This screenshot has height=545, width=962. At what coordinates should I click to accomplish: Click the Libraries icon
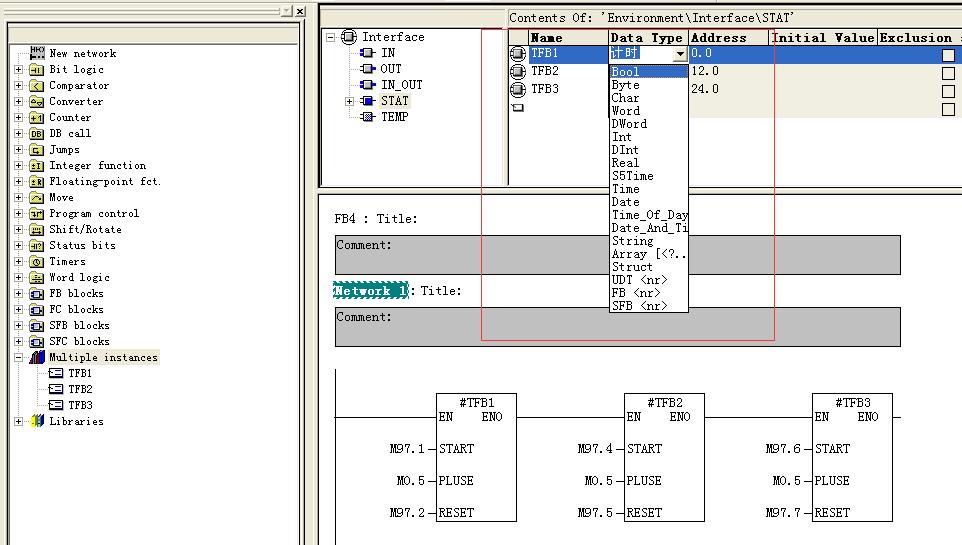point(37,422)
